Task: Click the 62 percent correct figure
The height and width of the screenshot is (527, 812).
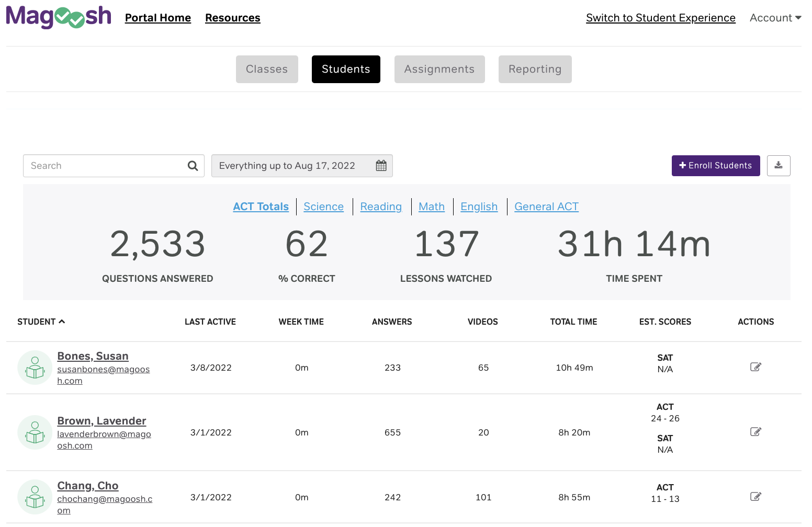Action: (307, 244)
